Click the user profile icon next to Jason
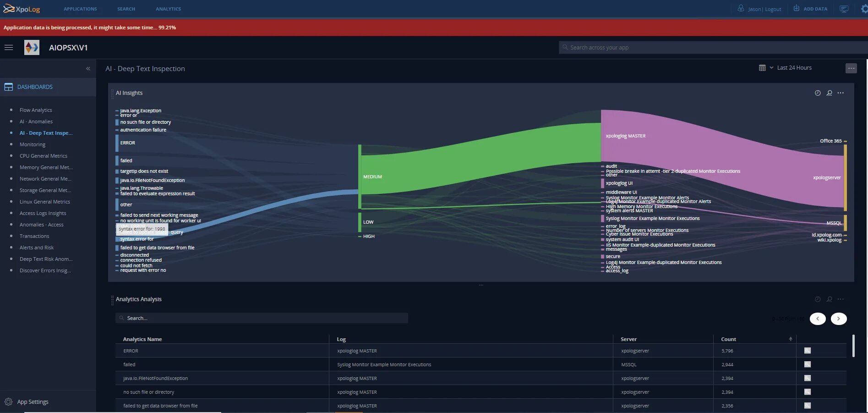 [x=741, y=8]
